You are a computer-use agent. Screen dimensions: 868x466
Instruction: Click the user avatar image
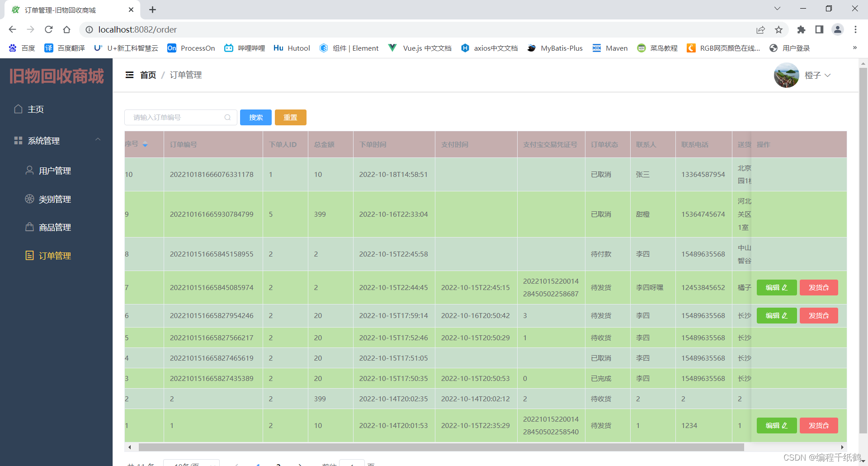pyautogui.click(x=786, y=75)
